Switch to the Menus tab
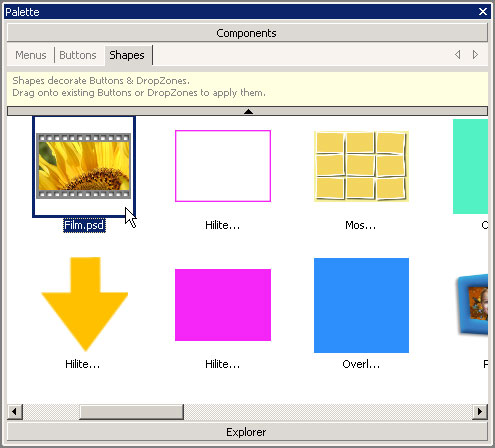Screen dimensions: 495x448 31,55
